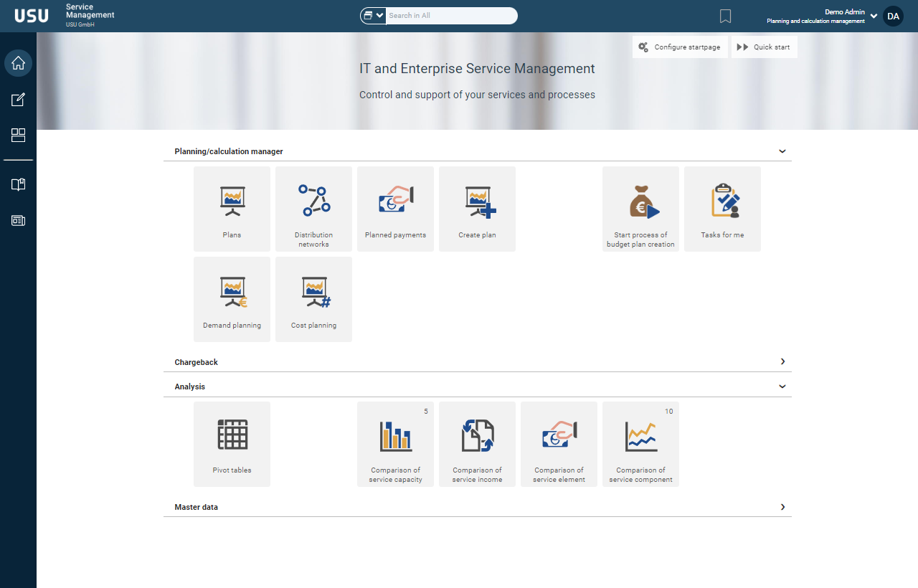Click the Configure startpage button
Viewport: 918px width, 588px height.
tap(680, 47)
